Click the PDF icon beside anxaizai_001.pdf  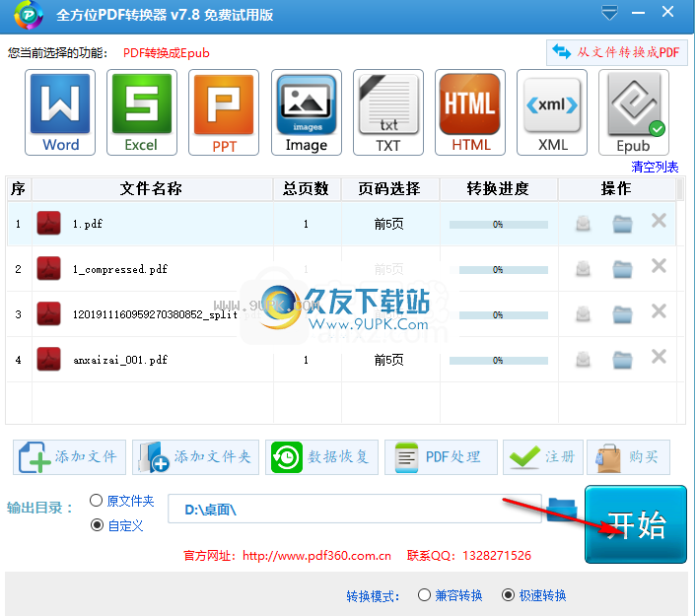49,359
